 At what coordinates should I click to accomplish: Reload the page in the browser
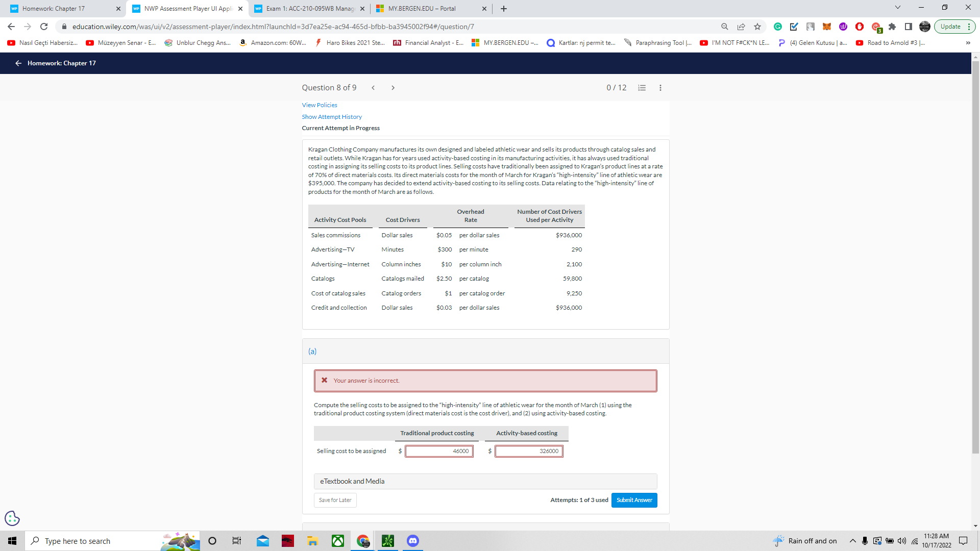(44, 27)
